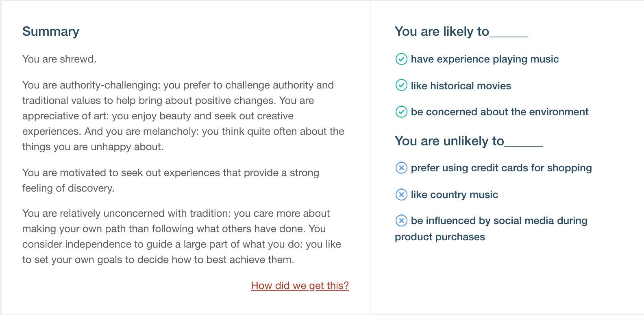The height and width of the screenshot is (315, 644).
Task: Click check icon next to 'like historical movies'
Action: (x=401, y=85)
